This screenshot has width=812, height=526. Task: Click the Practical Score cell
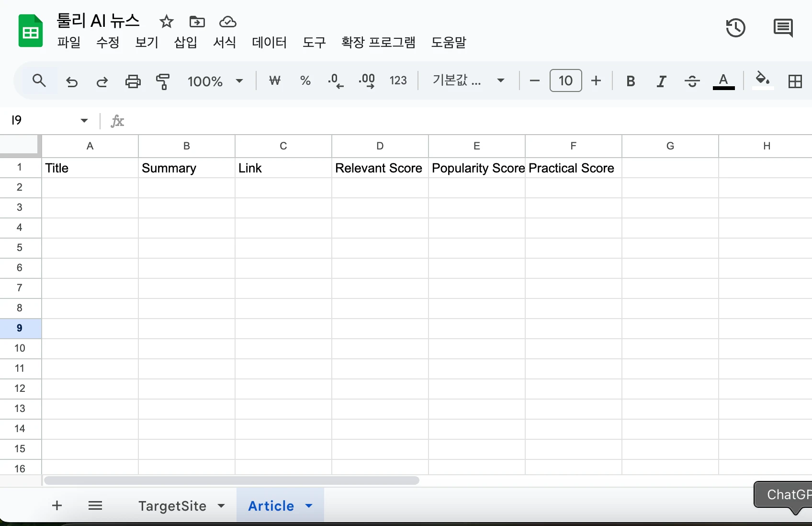pos(574,168)
